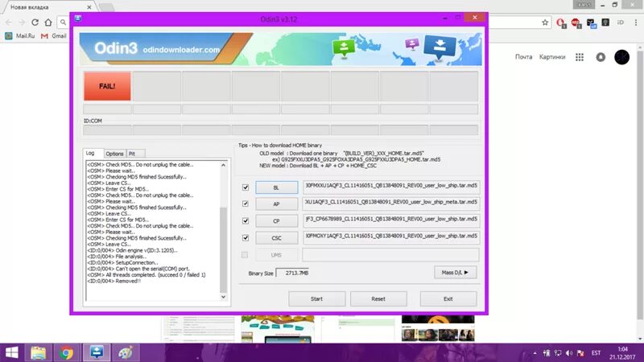Click the Start button in Odin

(x=316, y=298)
